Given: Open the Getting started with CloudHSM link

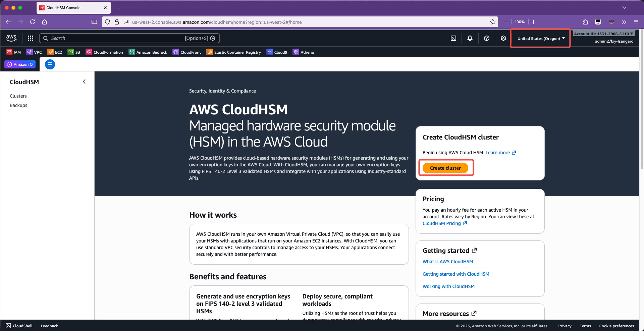Looking at the screenshot, I should (x=456, y=274).
